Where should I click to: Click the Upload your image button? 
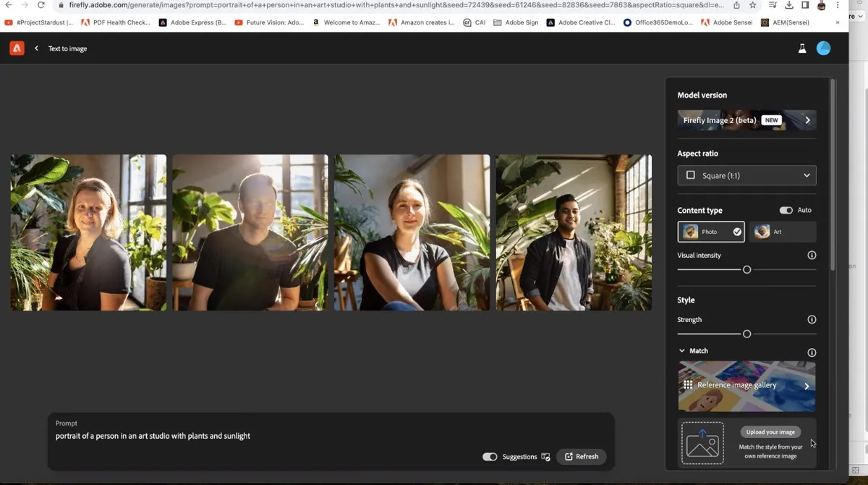tap(770, 432)
